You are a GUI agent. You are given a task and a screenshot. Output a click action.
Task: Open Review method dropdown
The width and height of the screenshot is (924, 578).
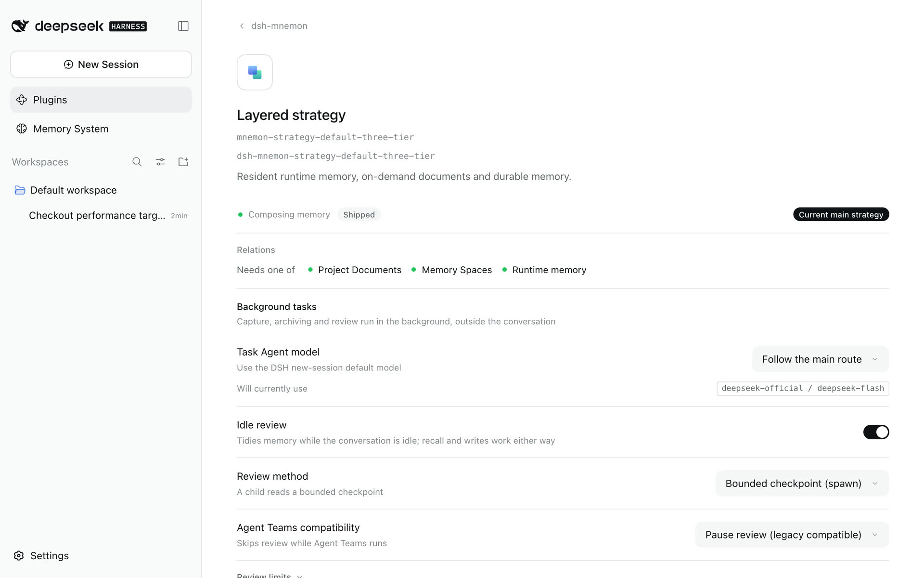coord(802,484)
